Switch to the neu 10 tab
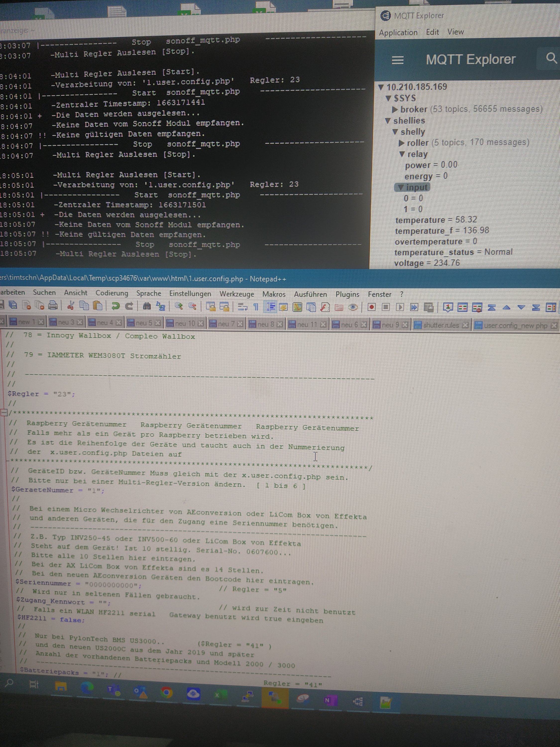Image resolution: width=560 pixels, height=747 pixels. [185, 323]
